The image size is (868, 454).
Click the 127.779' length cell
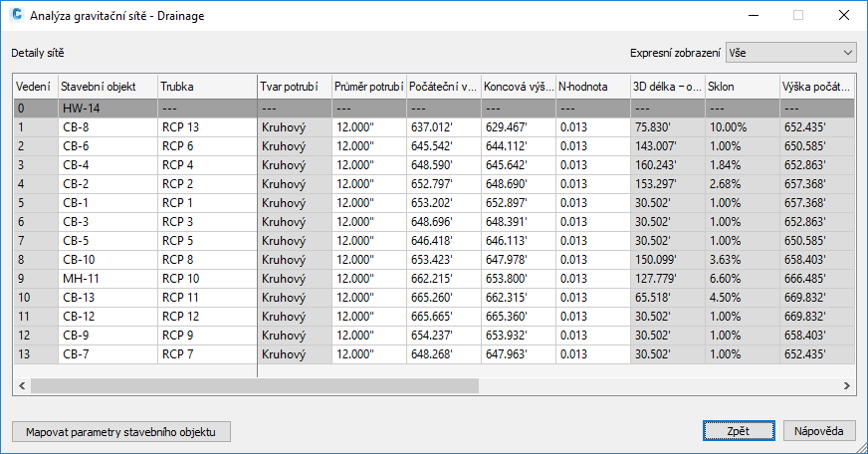click(668, 279)
